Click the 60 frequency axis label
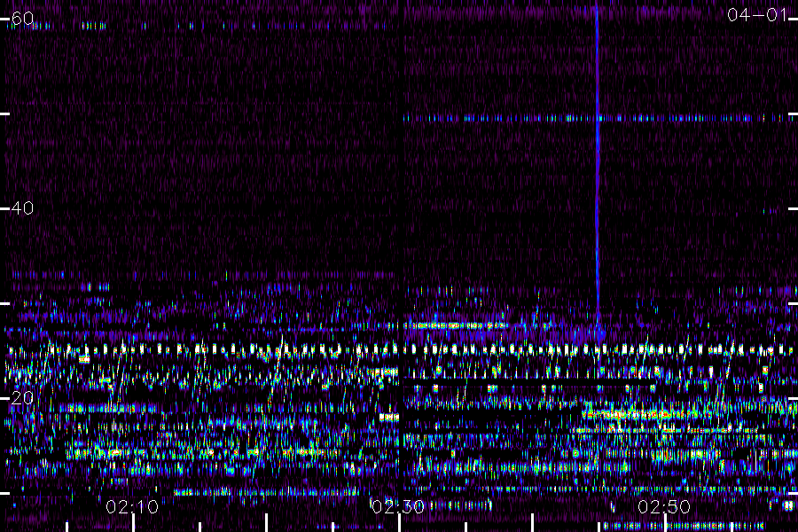798x532 pixels. click(22, 19)
